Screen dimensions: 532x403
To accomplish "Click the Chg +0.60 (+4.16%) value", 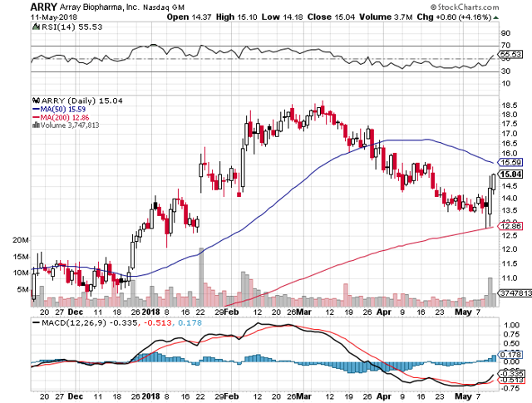I will 454,17.
